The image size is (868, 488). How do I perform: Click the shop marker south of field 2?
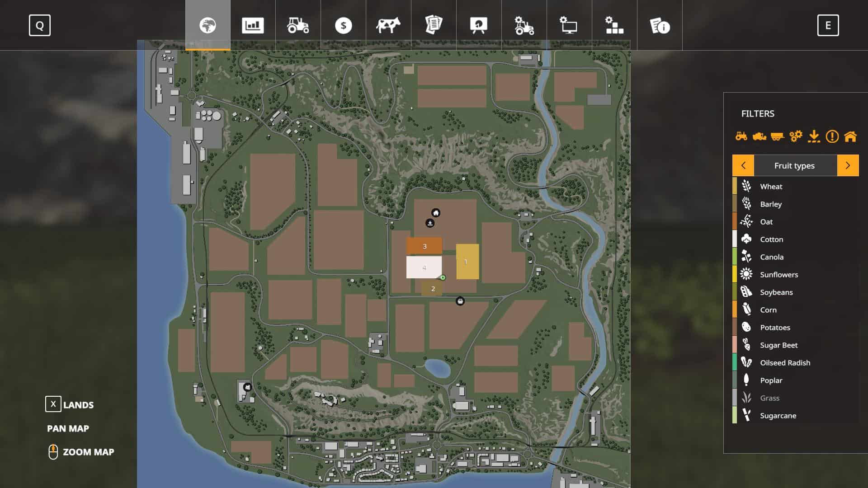[x=460, y=301]
